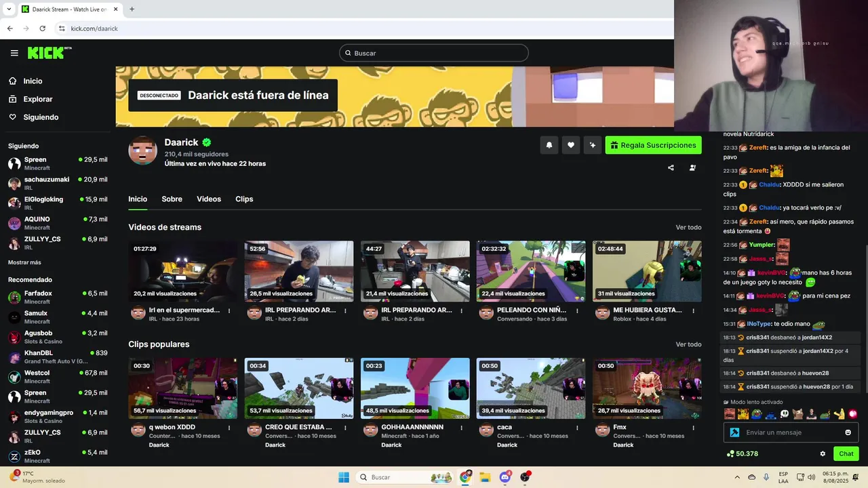Select the Inicio channel tab

click(x=138, y=199)
